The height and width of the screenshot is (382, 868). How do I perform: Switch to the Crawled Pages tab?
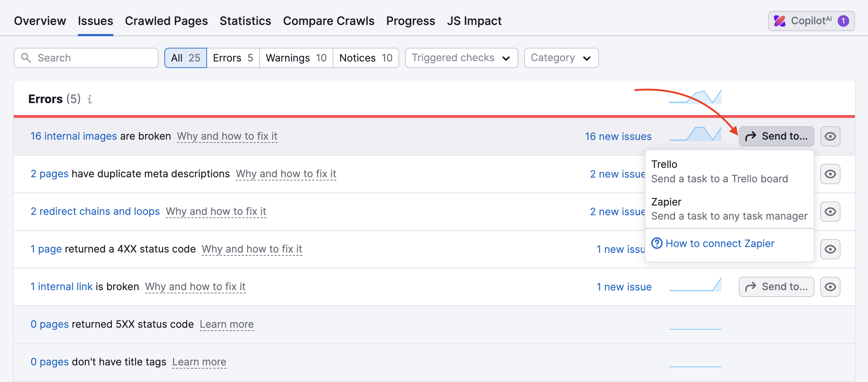[x=166, y=21]
